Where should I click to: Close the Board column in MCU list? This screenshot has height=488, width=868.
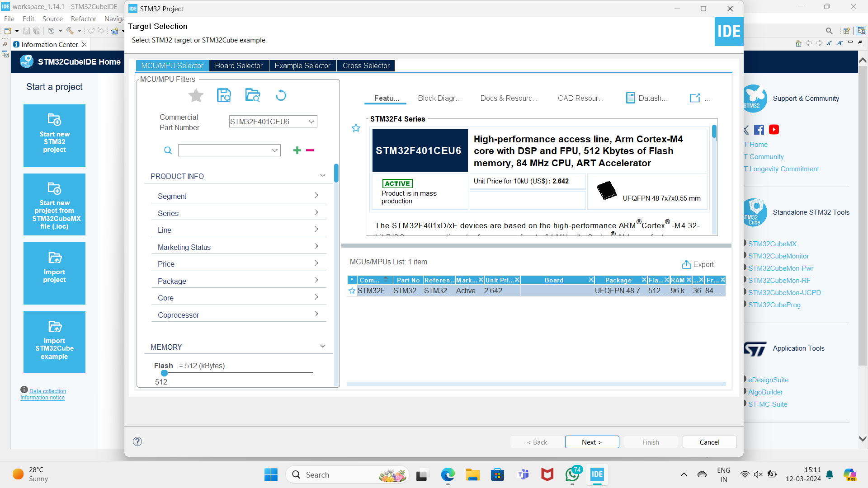pyautogui.click(x=591, y=280)
